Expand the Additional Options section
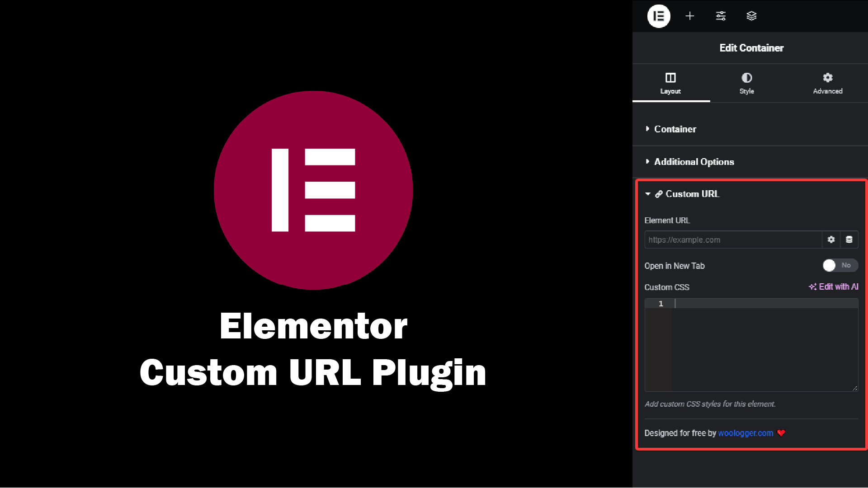868x488 pixels. point(694,162)
